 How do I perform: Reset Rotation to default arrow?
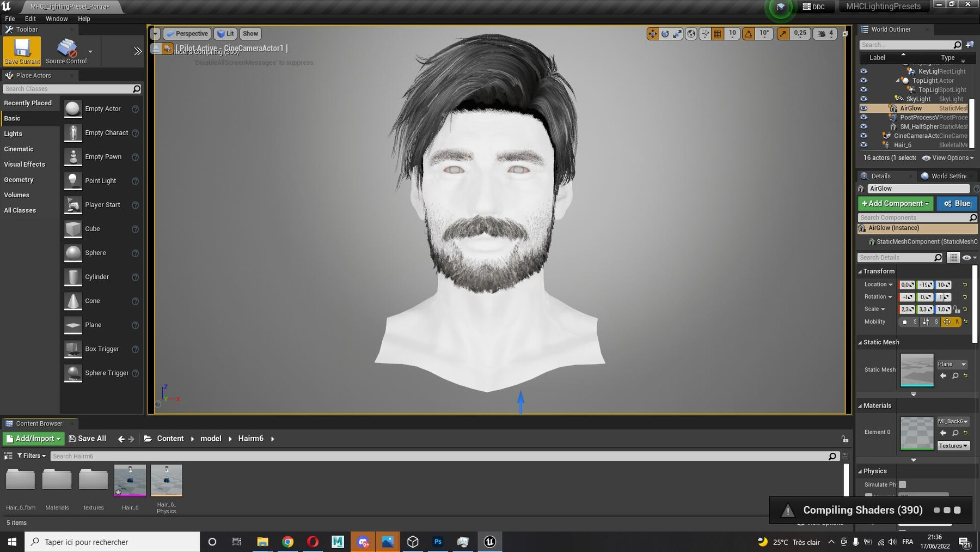pos(965,297)
